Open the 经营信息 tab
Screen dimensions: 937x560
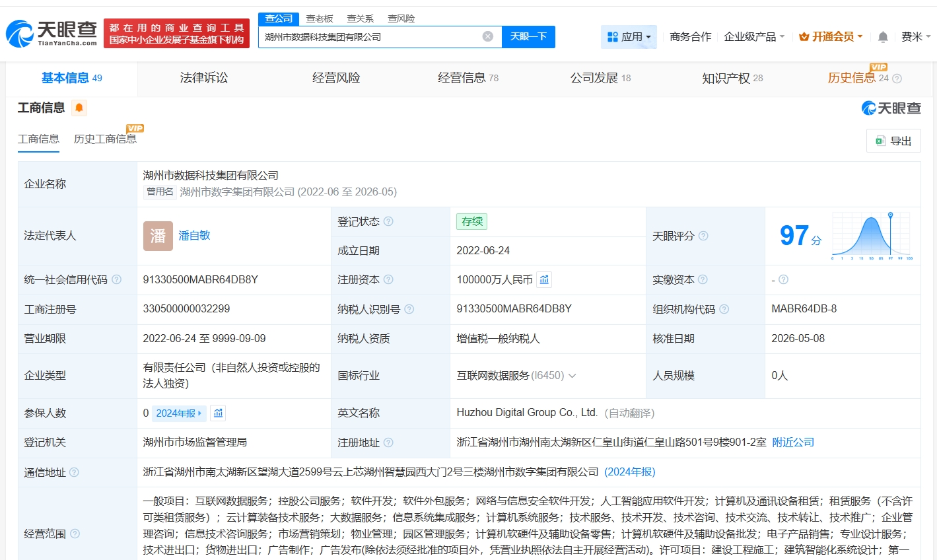[468, 78]
